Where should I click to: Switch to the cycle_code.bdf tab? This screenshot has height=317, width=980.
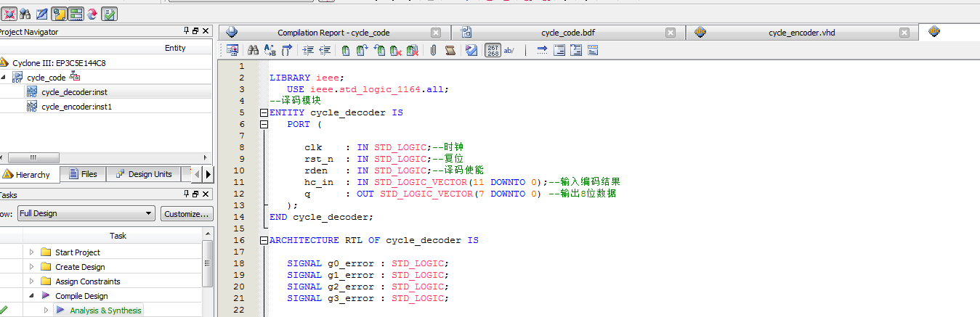pos(568,33)
